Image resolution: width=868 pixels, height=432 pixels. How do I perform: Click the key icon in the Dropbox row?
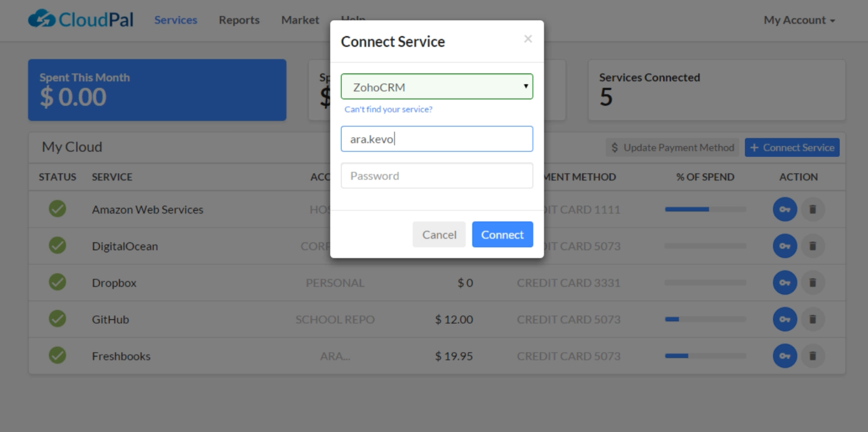[785, 283]
